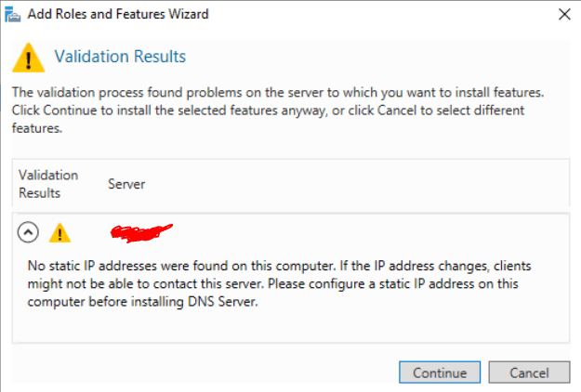581x392 pixels.
Task: Select the "Server" column header
Action: coord(126,184)
